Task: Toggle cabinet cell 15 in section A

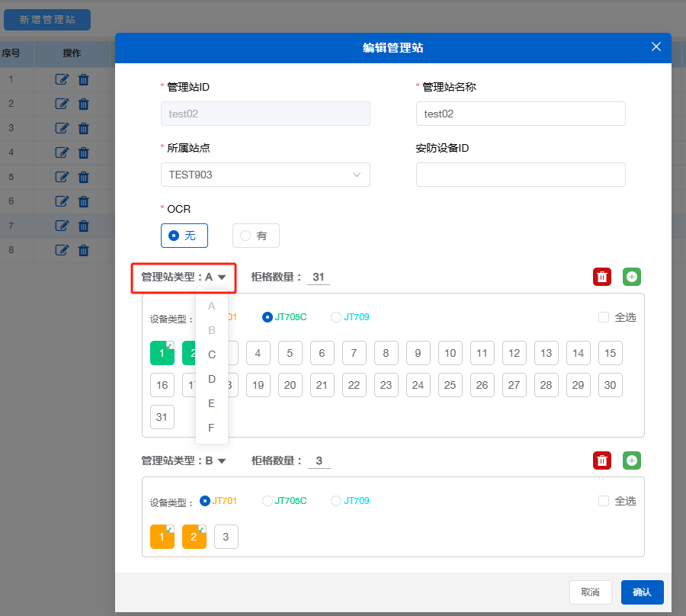Action: (x=611, y=353)
